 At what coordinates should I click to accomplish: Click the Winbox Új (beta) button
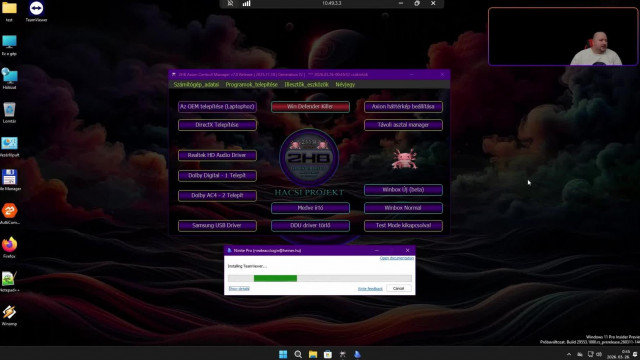403,190
